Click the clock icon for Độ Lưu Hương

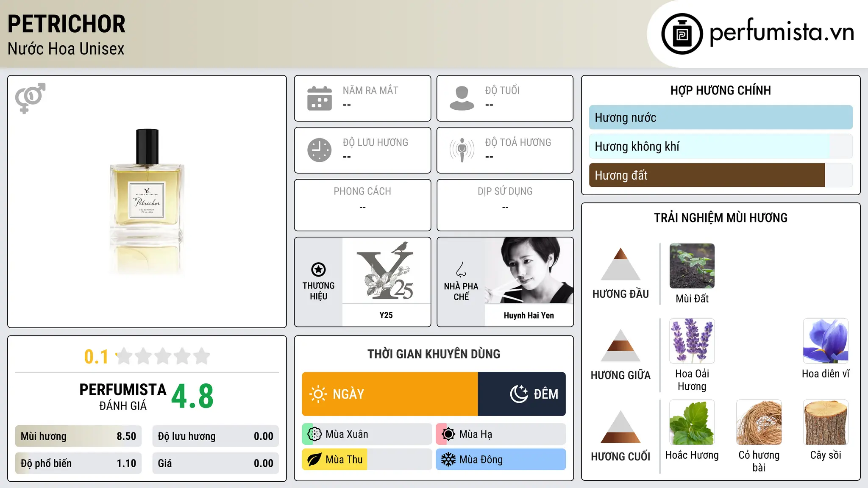point(320,150)
